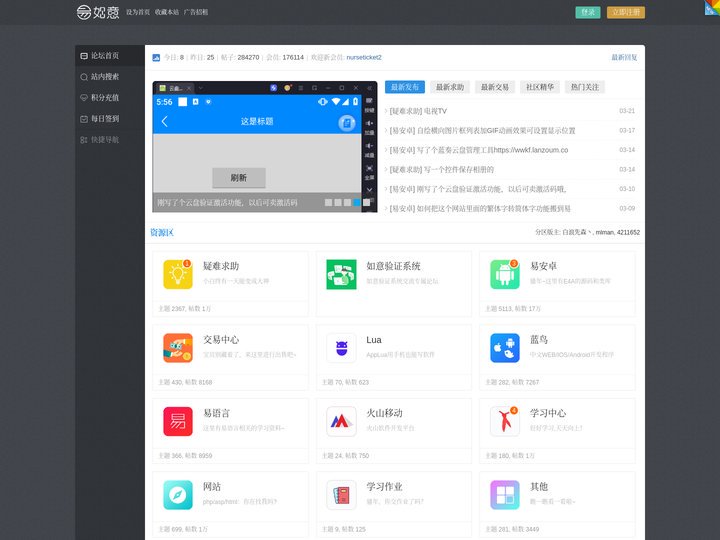Open 如意验证系统 forum title
This screenshot has width=720, height=540.
[393, 266]
